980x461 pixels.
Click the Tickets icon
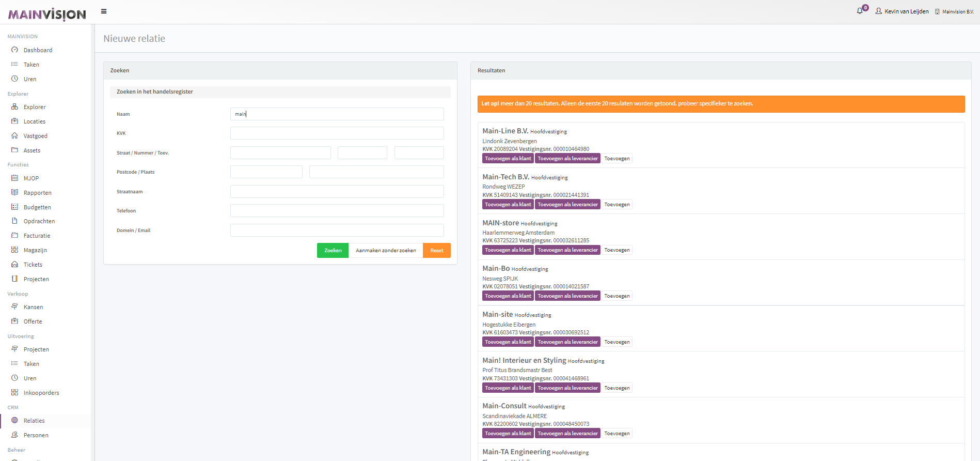(x=14, y=264)
